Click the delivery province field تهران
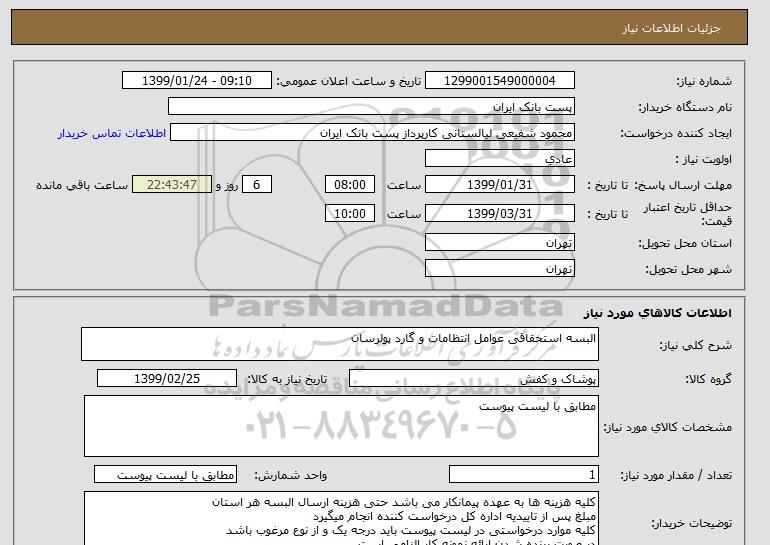The image size is (770, 545). pos(499,243)
